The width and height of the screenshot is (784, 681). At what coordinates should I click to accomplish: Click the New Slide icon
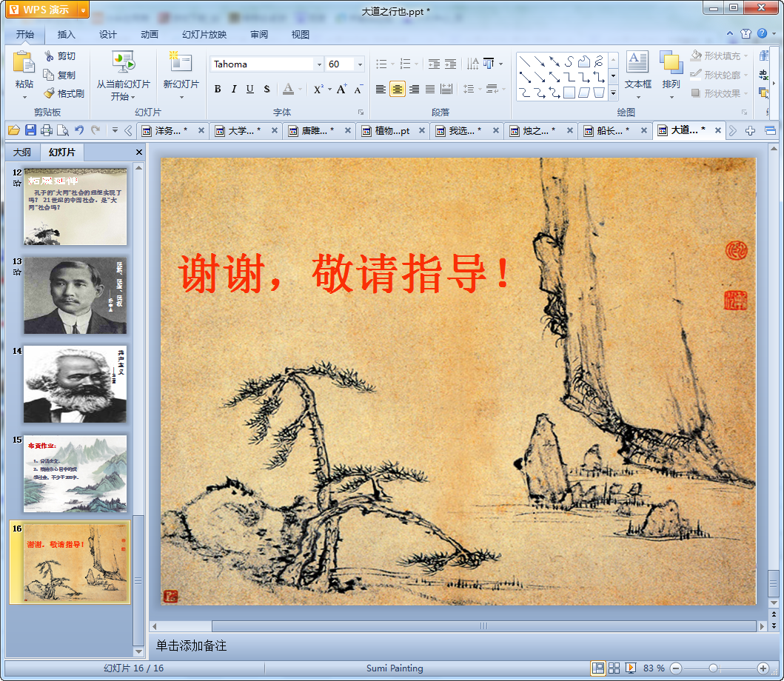(181, 62)
